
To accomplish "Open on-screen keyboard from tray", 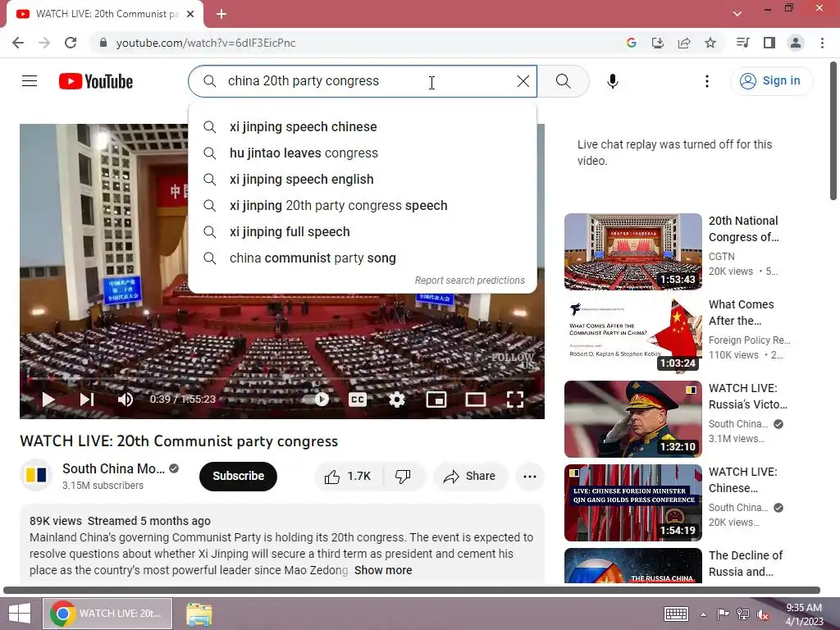I will coord(676,614).
